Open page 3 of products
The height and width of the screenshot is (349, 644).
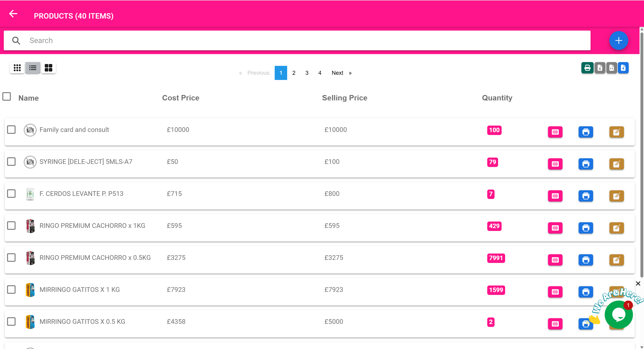coord(307,73)
